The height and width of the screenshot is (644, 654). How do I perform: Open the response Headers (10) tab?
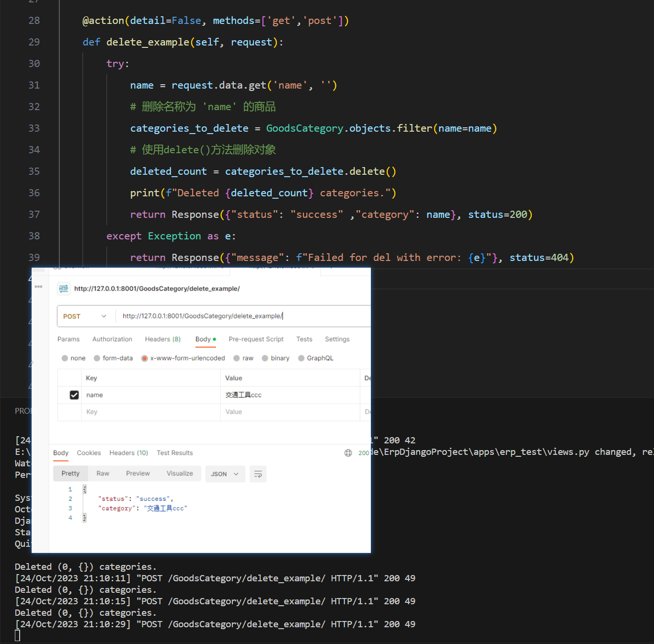[129, 453]
